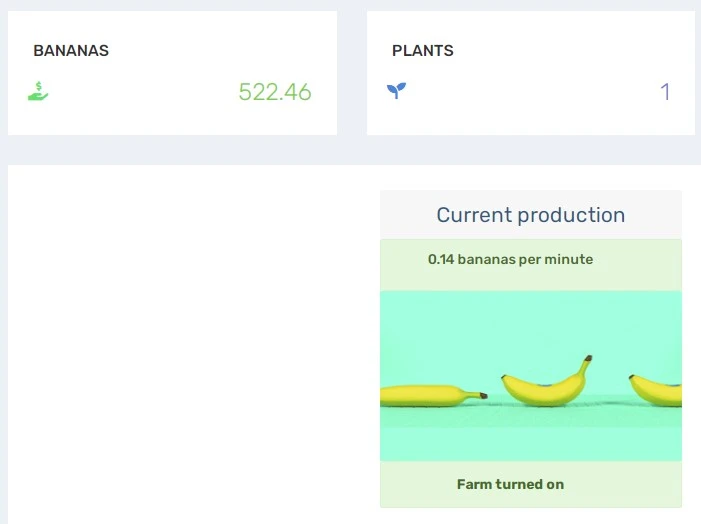The image size is (701, 524).
Task: Click the banana animation's mint background
Action: [x=531, y=326]
